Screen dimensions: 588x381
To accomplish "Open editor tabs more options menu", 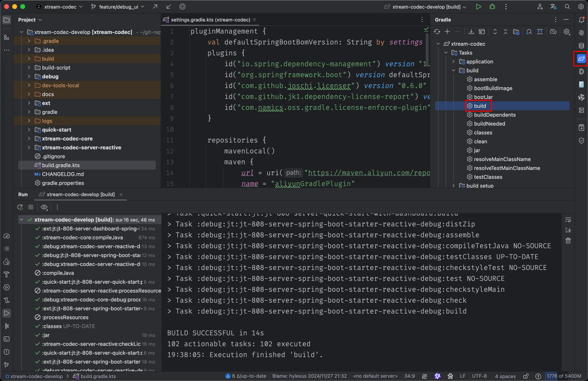I will click(422, 20).
